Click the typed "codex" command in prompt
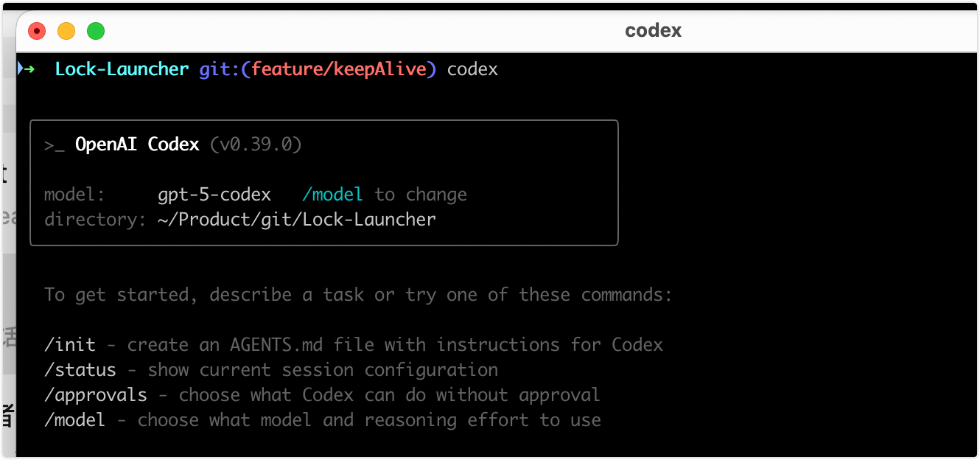This screenshot has height=460, width=980. 472,69
